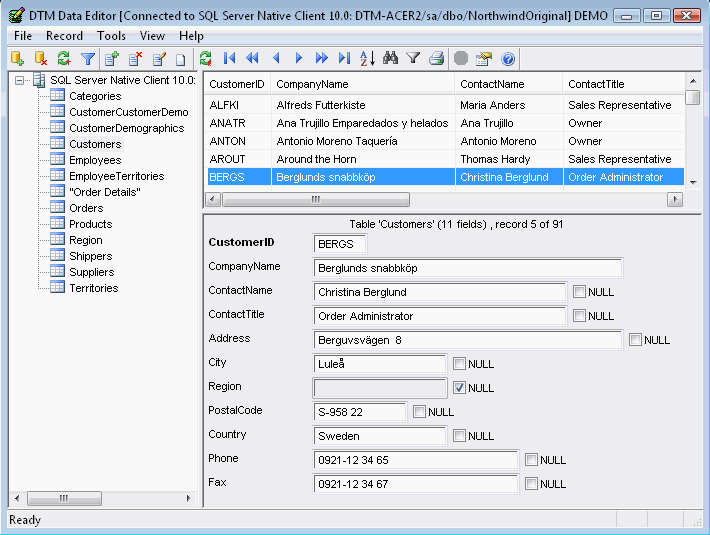Click the grid's scroll up arrow

pos(693,81)
